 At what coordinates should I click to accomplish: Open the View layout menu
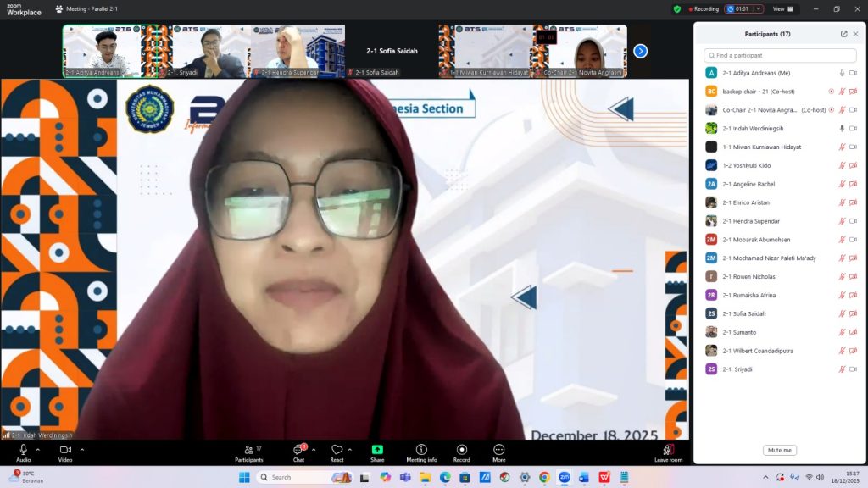click(x=782, y=9)
